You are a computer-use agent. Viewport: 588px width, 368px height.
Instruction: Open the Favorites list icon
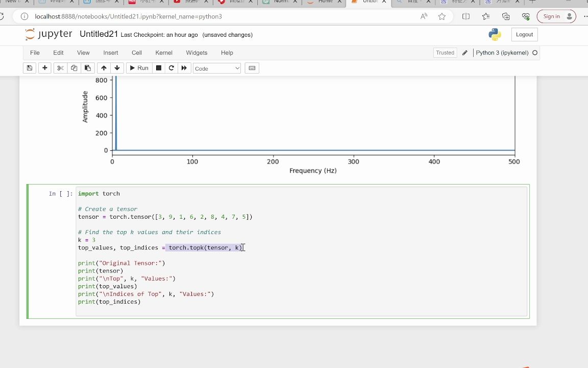click(x=486, y=16)
